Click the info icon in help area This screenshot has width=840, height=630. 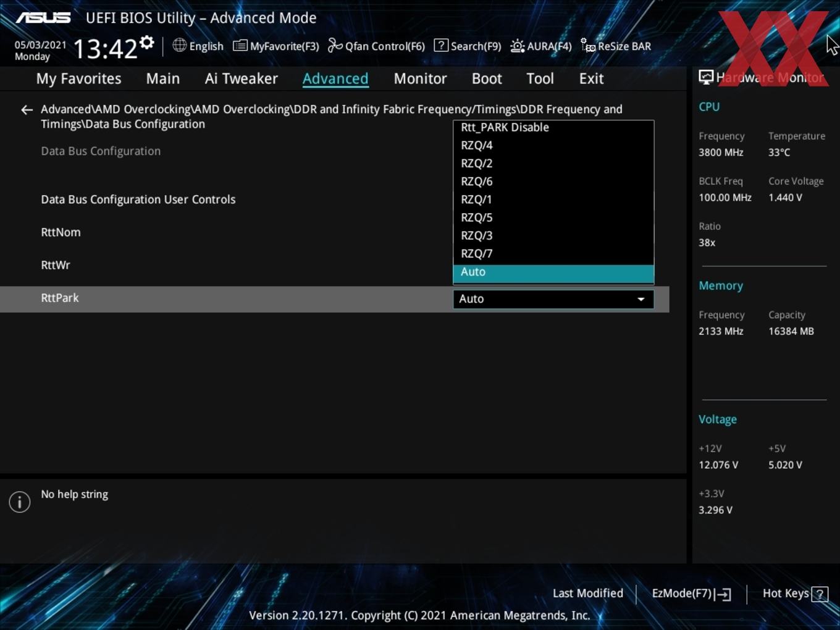(x=20, y=502)
